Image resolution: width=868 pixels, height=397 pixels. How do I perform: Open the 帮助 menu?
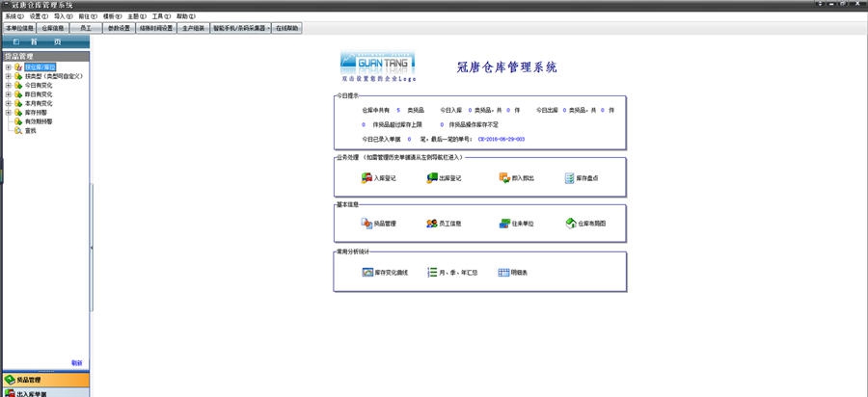coord(186,16)
